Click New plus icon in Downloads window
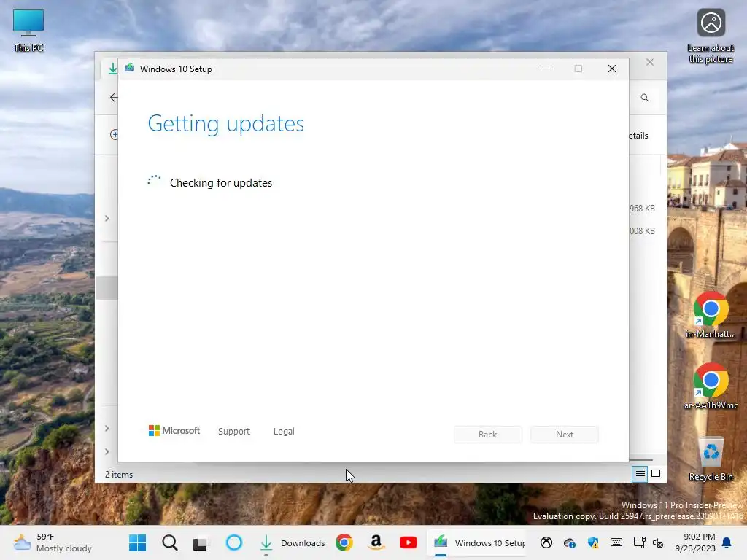 tap(114, 135)
